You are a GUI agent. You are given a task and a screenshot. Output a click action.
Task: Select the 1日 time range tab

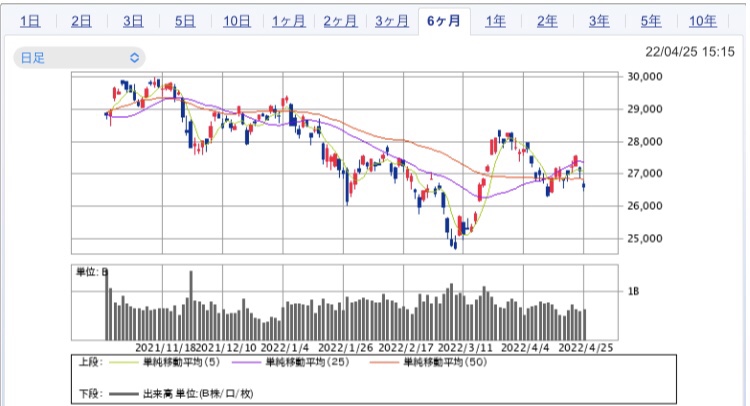tap(30, 21)
